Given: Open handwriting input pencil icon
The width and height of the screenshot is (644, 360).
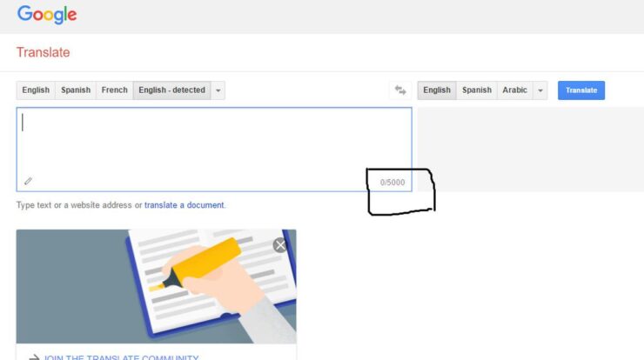Looking at the screenshot, I should (x=28, y=181).
